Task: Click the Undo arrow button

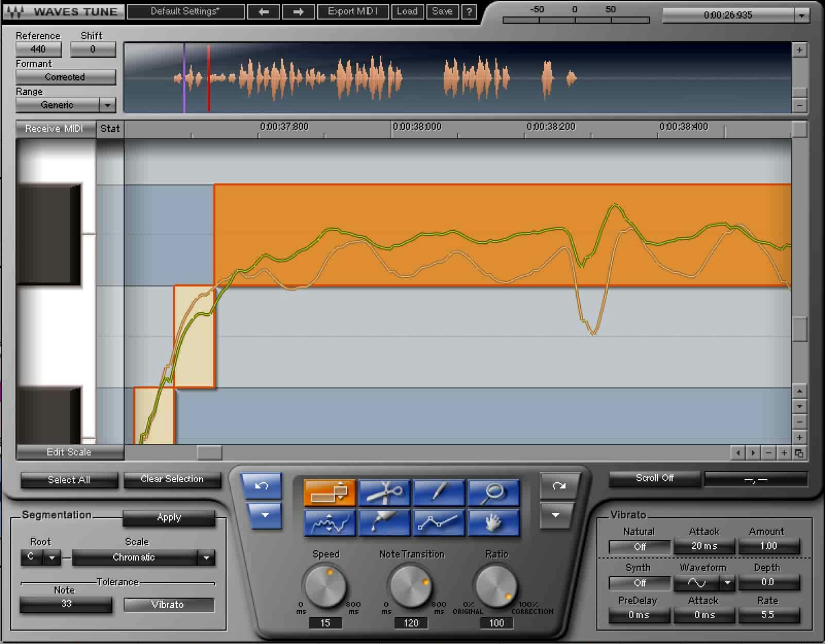Action: click(x=261, y=486)
